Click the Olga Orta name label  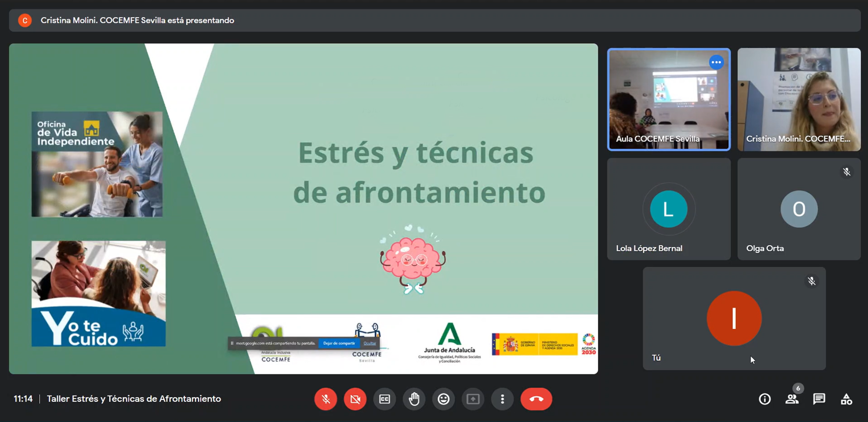click(x=765, y=248)
